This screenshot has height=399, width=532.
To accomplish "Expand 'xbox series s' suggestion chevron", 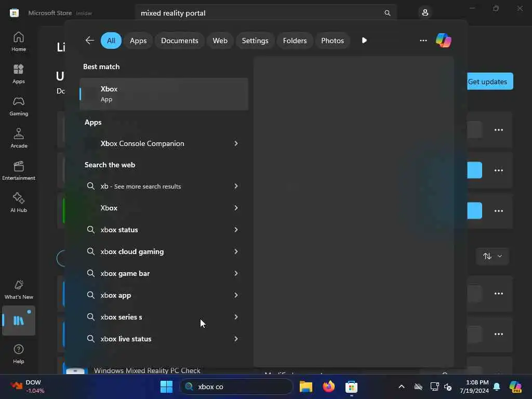I will pyautogui.click(x=236, y=317).
